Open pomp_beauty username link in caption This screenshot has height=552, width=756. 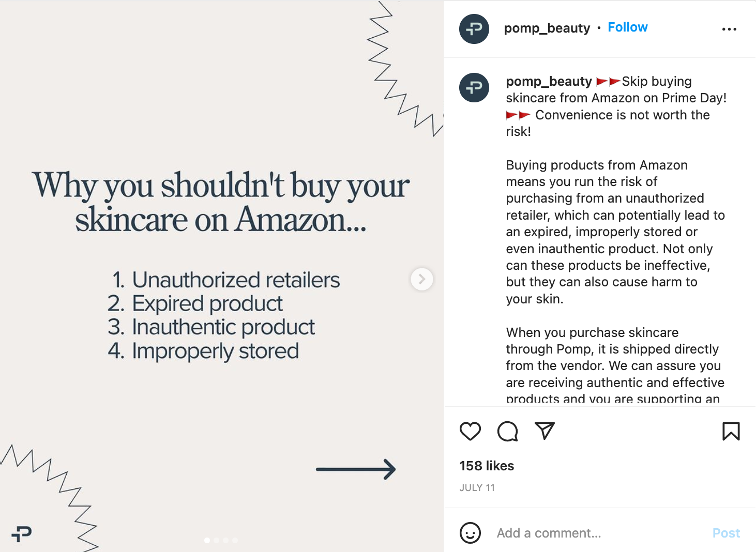click(x=549, y=82)
